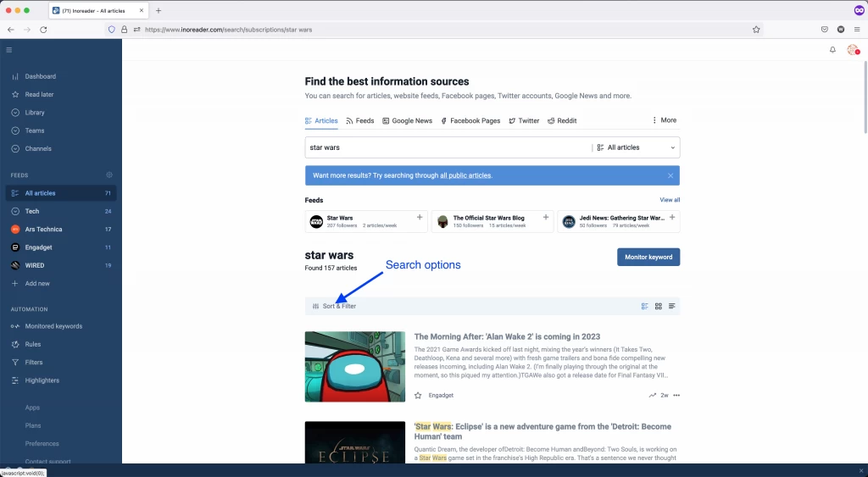Open Sort & Filter options
The image size is (868, 477).
(x=334, y=306)
